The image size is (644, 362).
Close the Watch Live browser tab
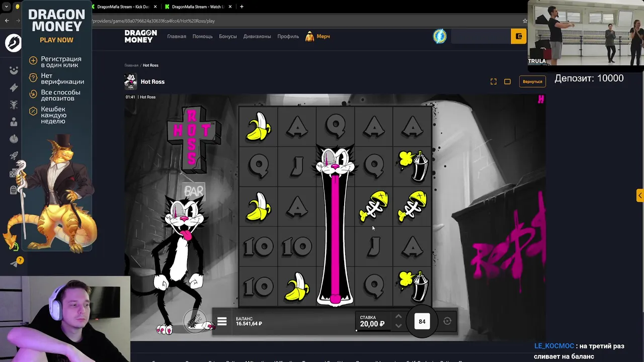tap(231, 7)
